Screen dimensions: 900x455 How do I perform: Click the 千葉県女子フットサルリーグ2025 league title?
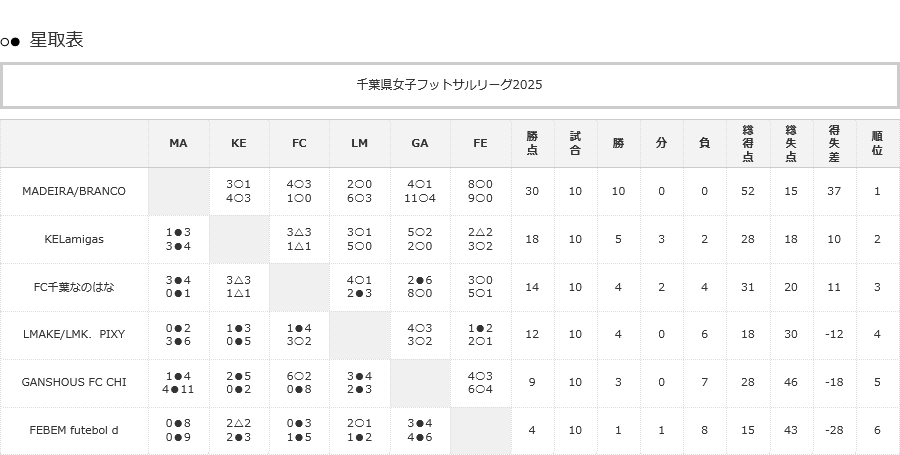point(449,85)
